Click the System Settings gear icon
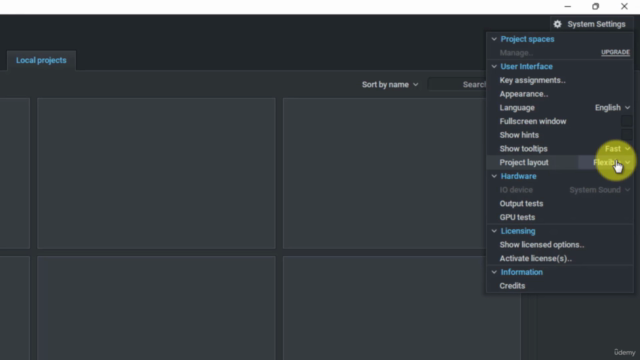 tap(557, 24)
